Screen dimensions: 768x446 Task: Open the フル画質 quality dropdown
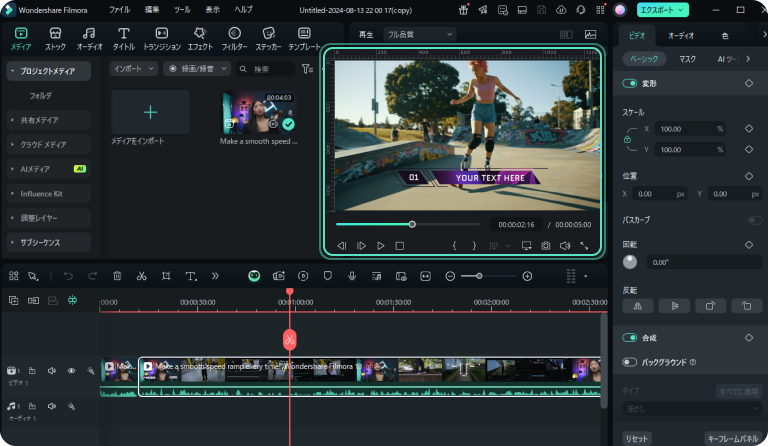tap(420, 34)
